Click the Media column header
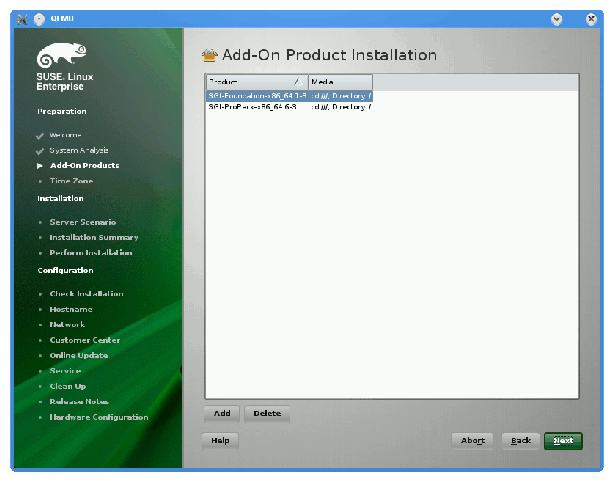This screenshot has width=614, height=482. (x=340, y=82)
